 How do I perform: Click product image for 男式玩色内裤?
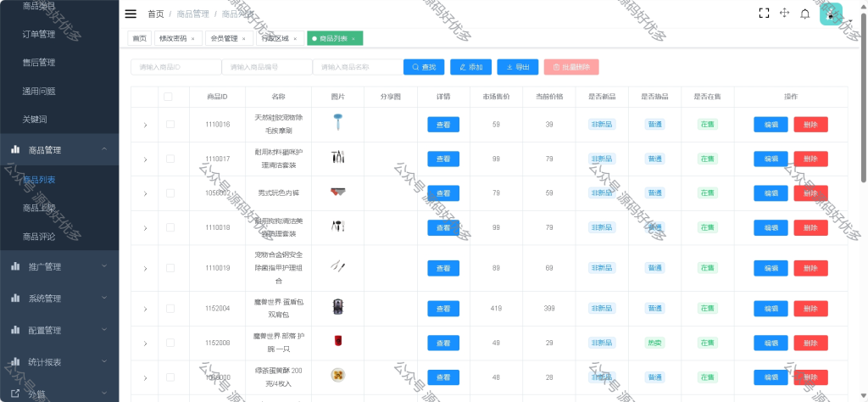tap(337, 193)
